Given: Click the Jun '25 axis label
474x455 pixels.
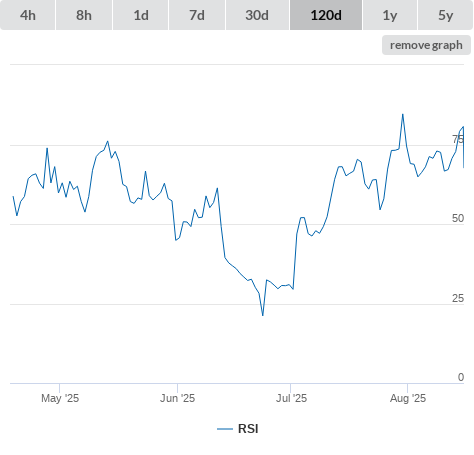Looking at the screenshot, I should click(177, 398).
